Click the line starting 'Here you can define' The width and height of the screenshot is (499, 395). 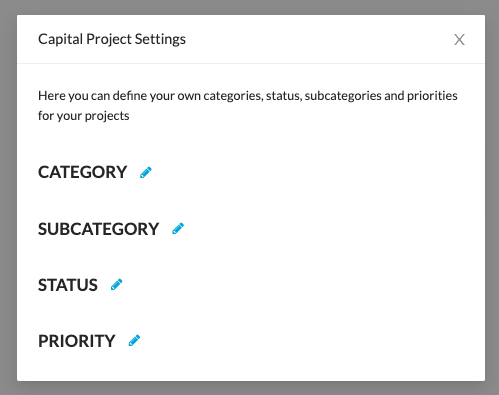248,96
